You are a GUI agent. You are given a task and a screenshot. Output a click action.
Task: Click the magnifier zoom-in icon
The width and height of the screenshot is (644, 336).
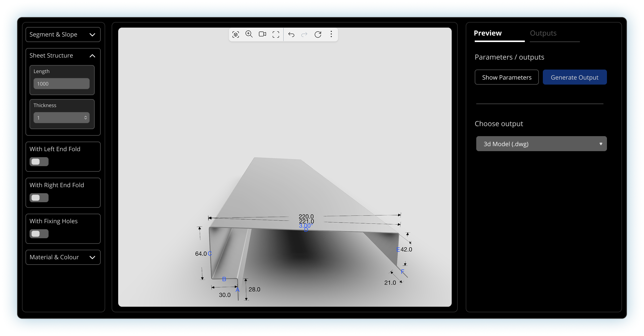(249, 34)
